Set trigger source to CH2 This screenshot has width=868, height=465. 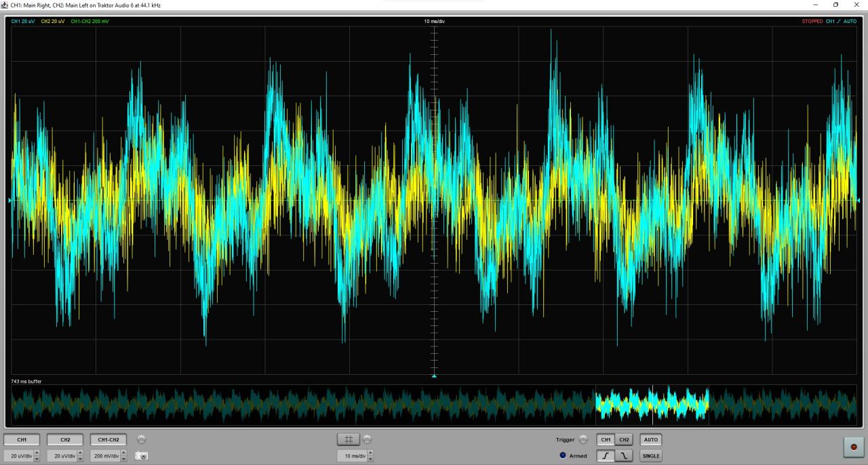[624, 440]
